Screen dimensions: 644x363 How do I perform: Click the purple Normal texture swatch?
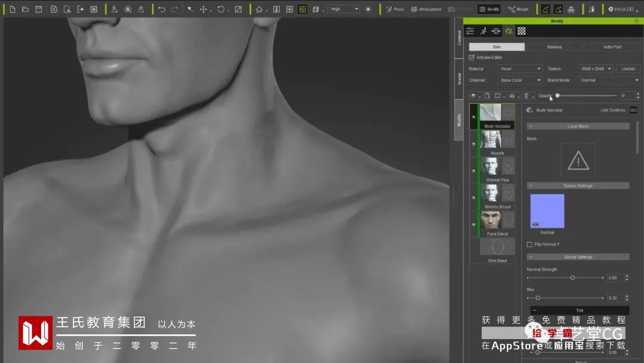coord(547,211)
